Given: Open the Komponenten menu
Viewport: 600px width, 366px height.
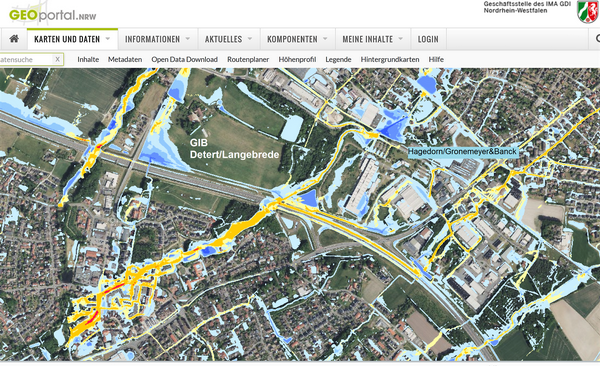Looking at the screenshot, I should pos(298,39).
